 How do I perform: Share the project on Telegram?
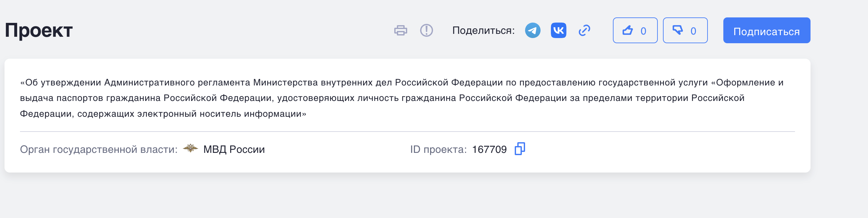pos(533,30)
